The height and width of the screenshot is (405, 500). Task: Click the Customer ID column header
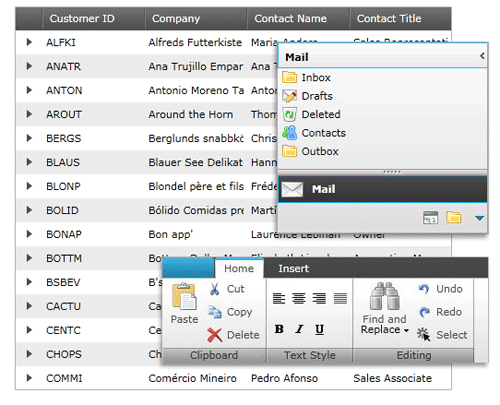[x=82, y=19]
